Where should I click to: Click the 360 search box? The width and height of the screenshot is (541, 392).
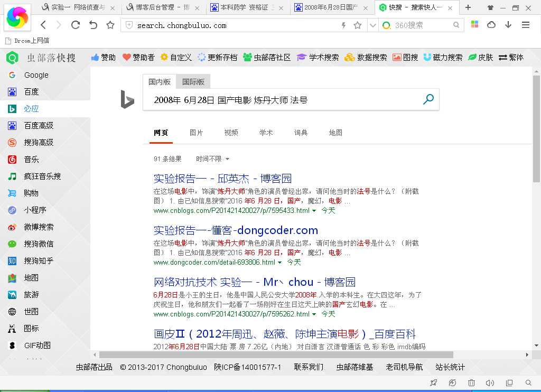tap(422, 25)
